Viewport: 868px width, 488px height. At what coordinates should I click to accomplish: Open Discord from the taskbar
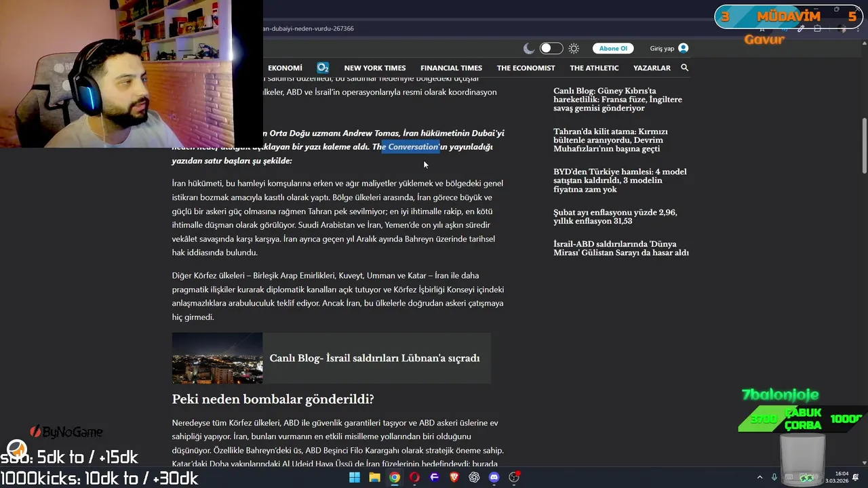coord(494,477)
